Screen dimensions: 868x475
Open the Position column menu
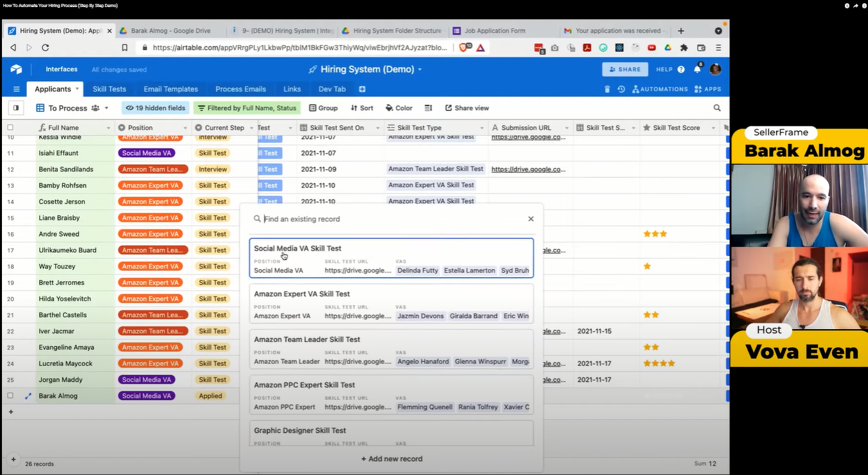point(185,128)
